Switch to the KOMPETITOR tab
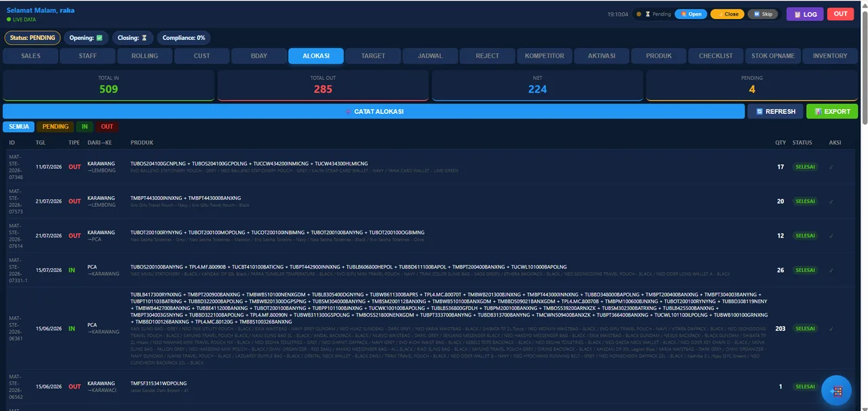This screenshot has width=868, height=411. [x=545, y=56]
